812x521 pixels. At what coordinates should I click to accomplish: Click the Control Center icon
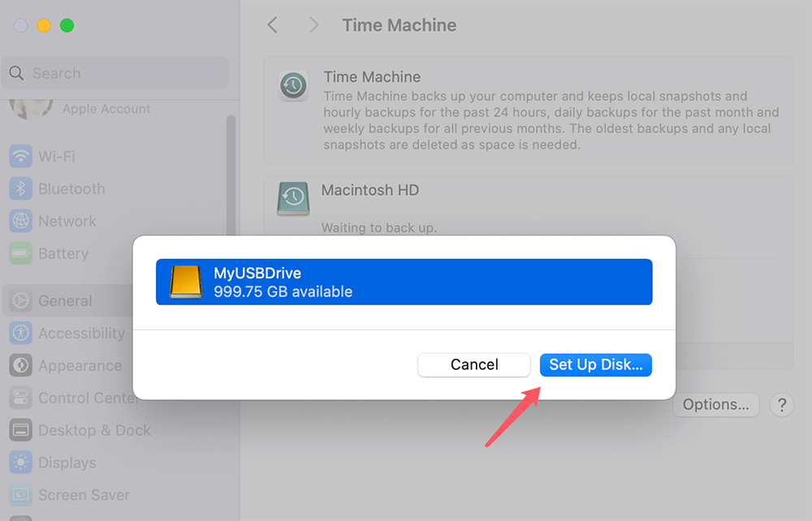pyautogui.click(x=19, y=398)
